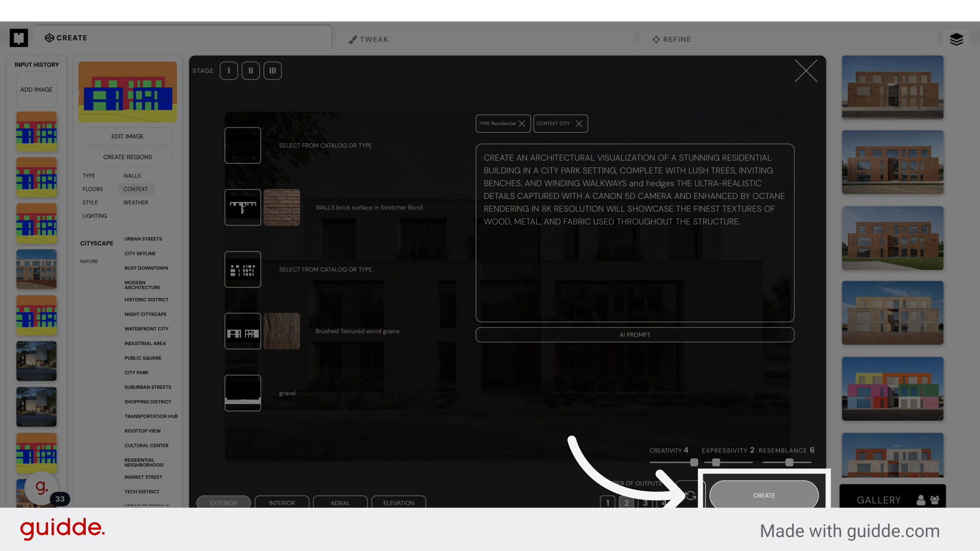This screenshot has width=980, height=551.
Task: Choose the INTERIOR view mode
Action: point(282,502)
